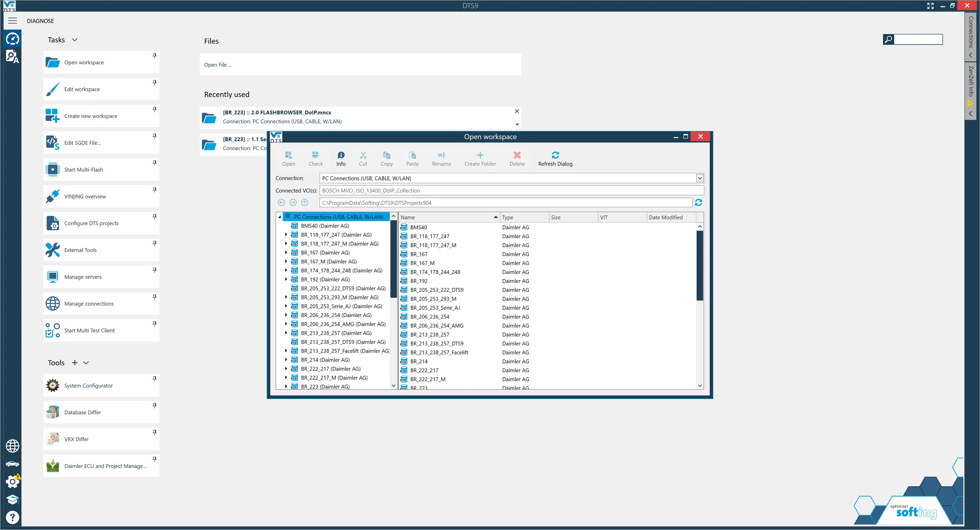The image size is (980, 530).
Task: Open the Diagnose gauge sidebar icon
Action: 13,39
